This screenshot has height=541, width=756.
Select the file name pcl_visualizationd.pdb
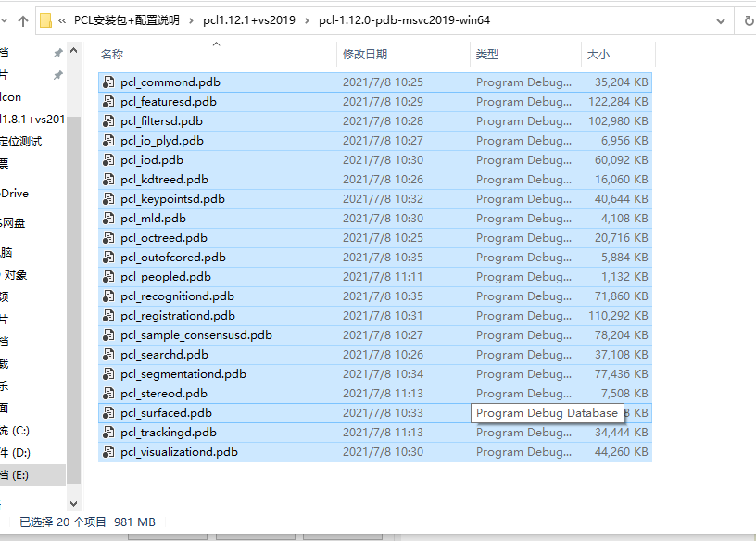pyautogui.click(x=180, y=452)
